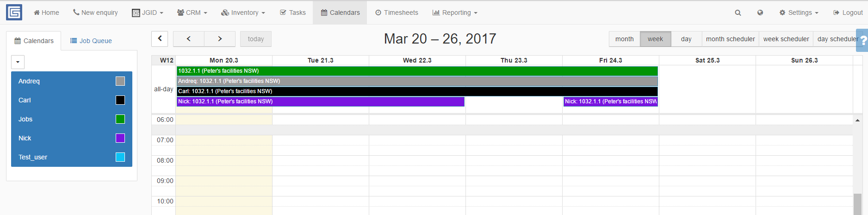Viewport: 868px width, 215px height.
Task: Go to previous week arrow
Action: click(189, 39)
